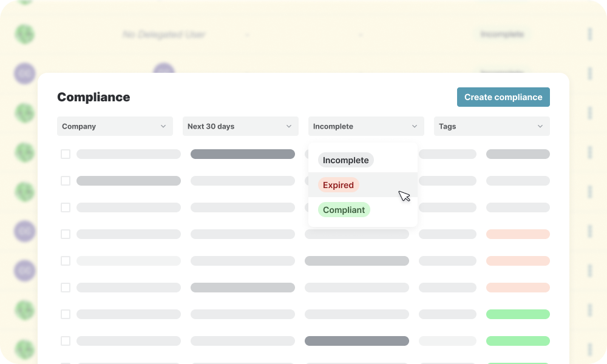607x364 pixels.
Task: Select the third row checkbox
Action: [66, 207]
